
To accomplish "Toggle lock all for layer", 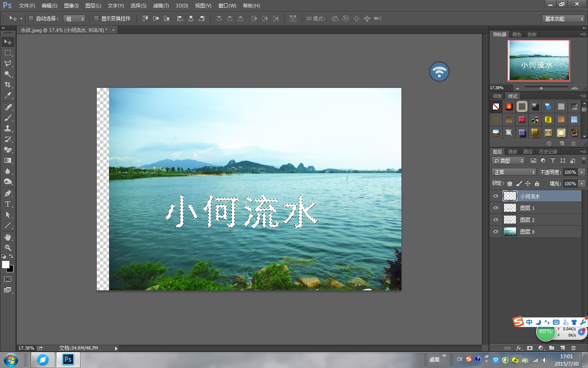I will point(537,184).
